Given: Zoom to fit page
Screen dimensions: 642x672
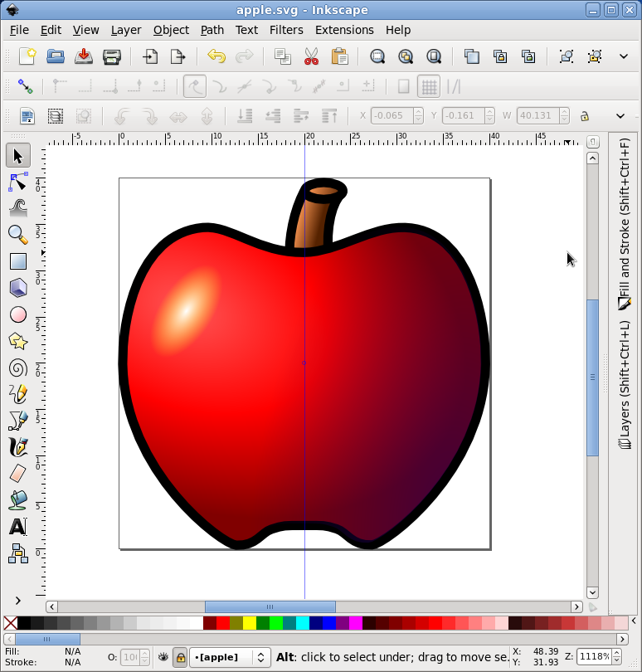Looking at the screenshot, I should (434, 56).
